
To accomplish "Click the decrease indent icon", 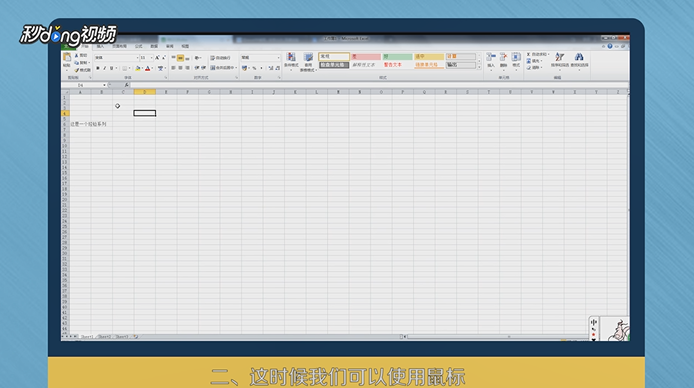I will coord(197,68).
